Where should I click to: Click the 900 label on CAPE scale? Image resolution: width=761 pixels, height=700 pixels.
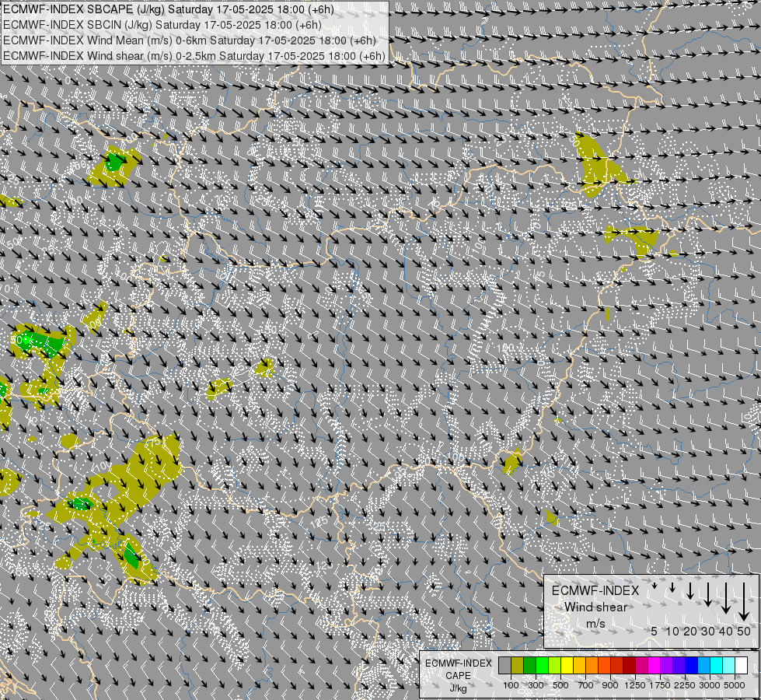tap(610, 685)
